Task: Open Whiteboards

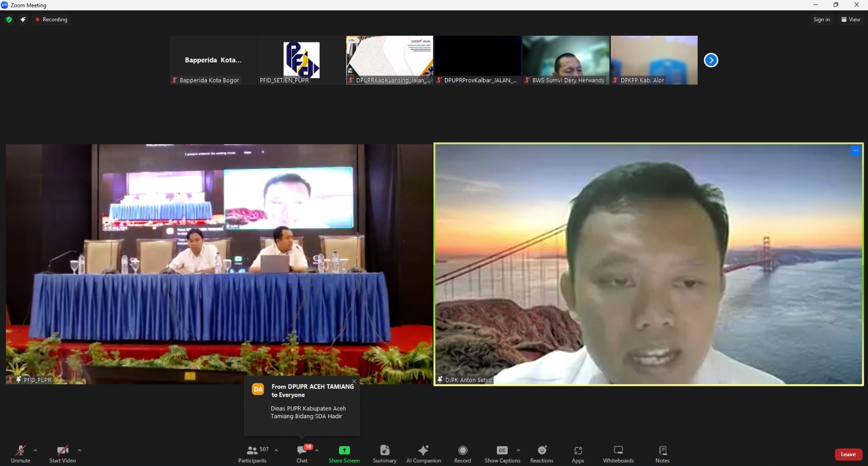Action: (x=618, y=454)
